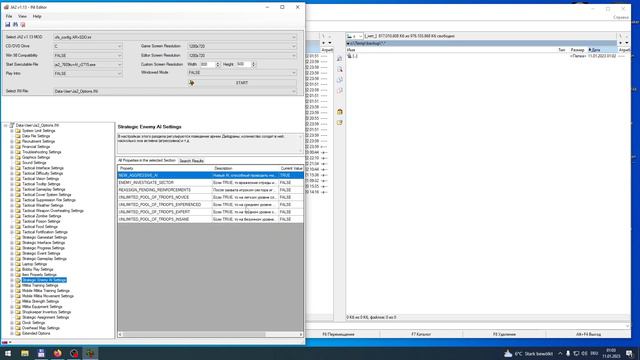Expand the Extended Options node
This screenshot has width=640, height=360.
click(x=12, y=333)
